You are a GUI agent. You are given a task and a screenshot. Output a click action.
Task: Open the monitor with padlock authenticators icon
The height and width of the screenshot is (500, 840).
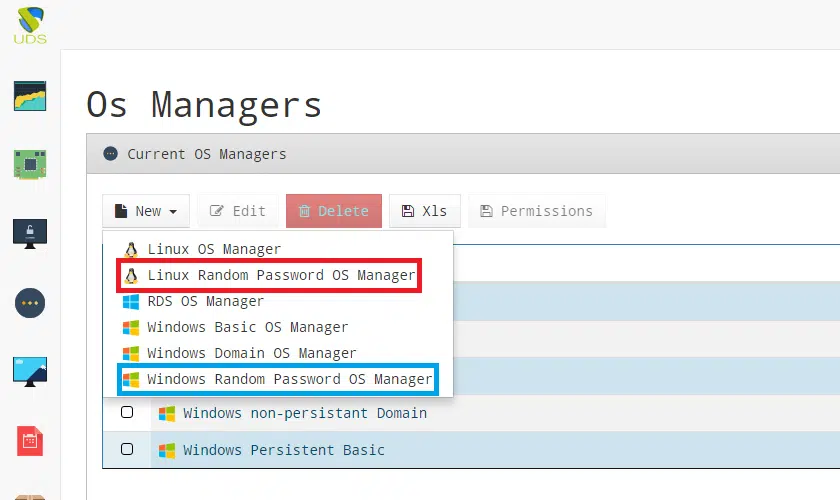[30, 234]
